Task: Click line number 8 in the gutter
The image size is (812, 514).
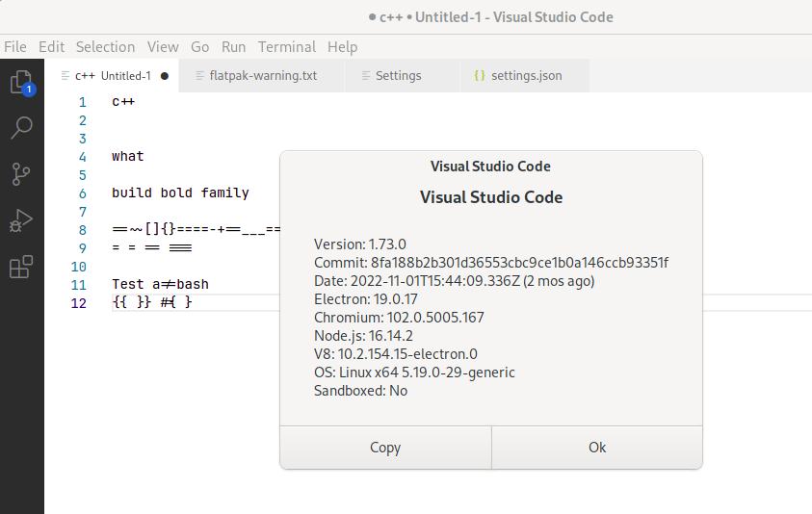Action: coord(82,230)
